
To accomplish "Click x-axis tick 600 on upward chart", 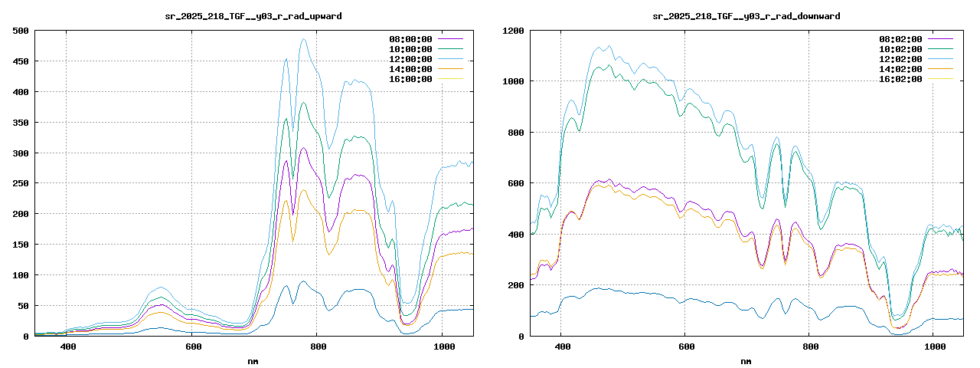I will (x=194, y=347).
